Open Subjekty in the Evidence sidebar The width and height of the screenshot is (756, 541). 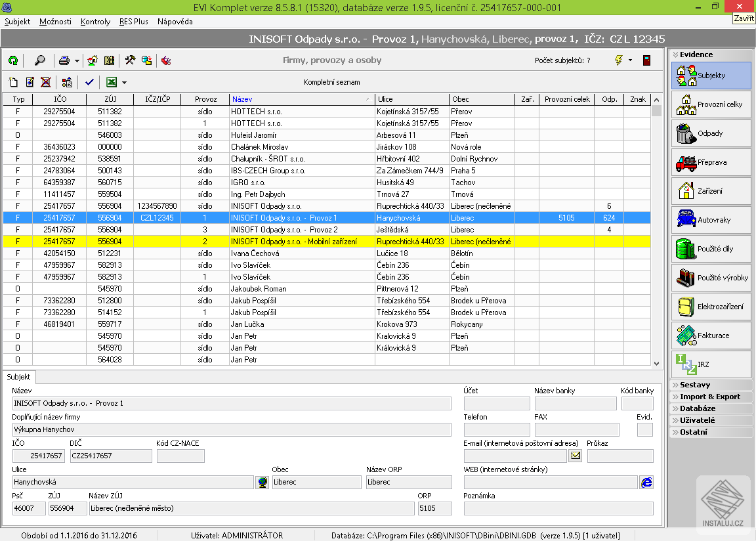click(711, 76)
